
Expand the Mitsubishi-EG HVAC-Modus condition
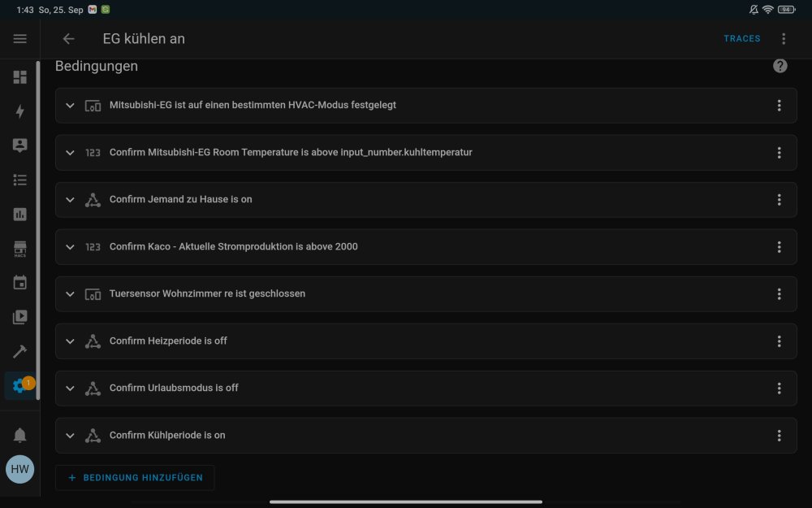(70, 105)
